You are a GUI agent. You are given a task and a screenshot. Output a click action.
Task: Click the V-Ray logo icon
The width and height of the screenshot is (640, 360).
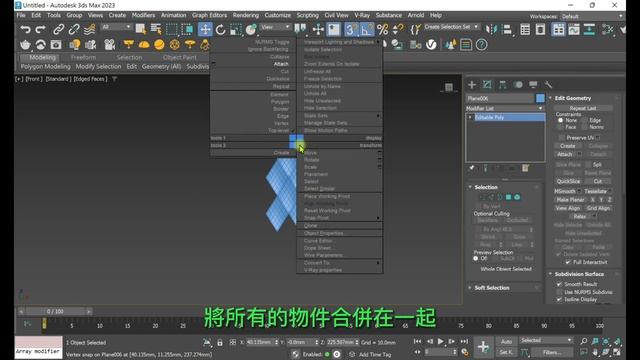(x=431, y=44)
